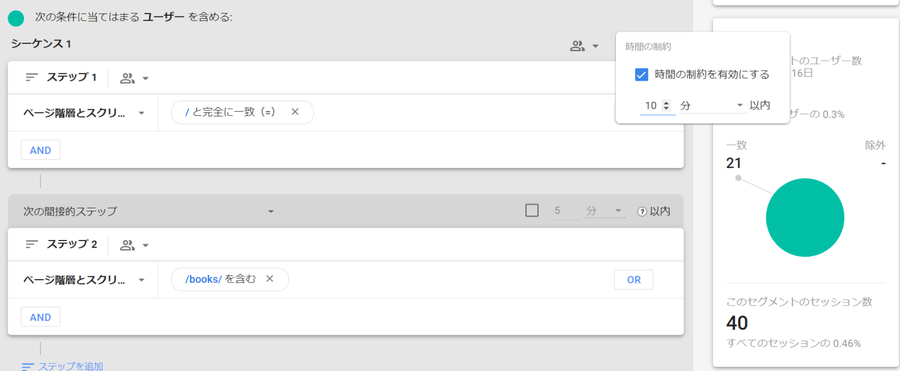This screenshot has width=900, height=371.
Task: Remove the '/books/ を含む' condition chip
Action: (x=269, y=279)
